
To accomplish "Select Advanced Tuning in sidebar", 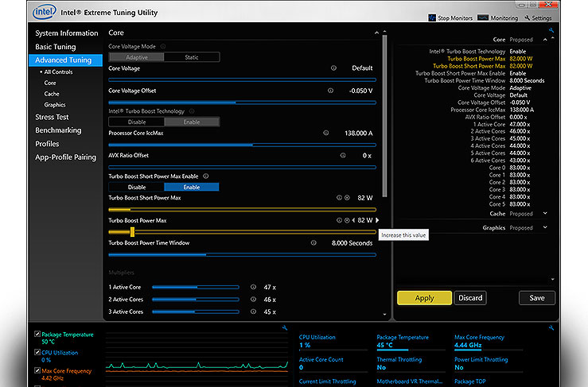I will point(65,60).
